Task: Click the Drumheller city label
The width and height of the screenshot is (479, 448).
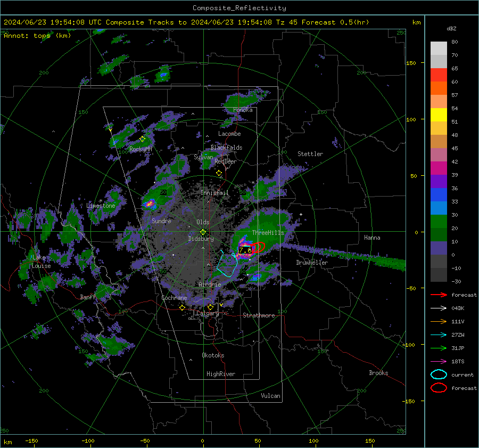Action: pos(312,263)
